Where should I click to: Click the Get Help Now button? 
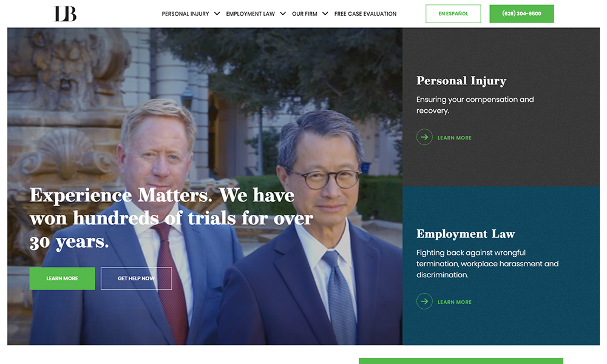[x=136, y=278]
